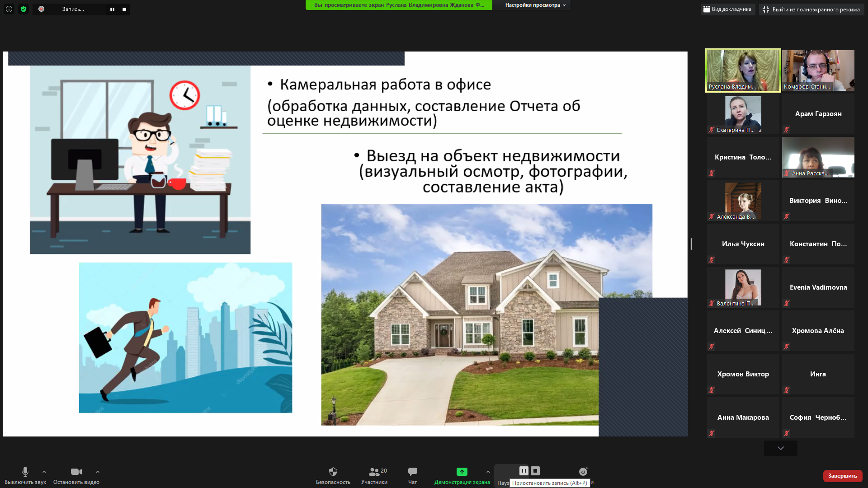Open the meeting info icon

pyautogui.click(x=9, y=9)
